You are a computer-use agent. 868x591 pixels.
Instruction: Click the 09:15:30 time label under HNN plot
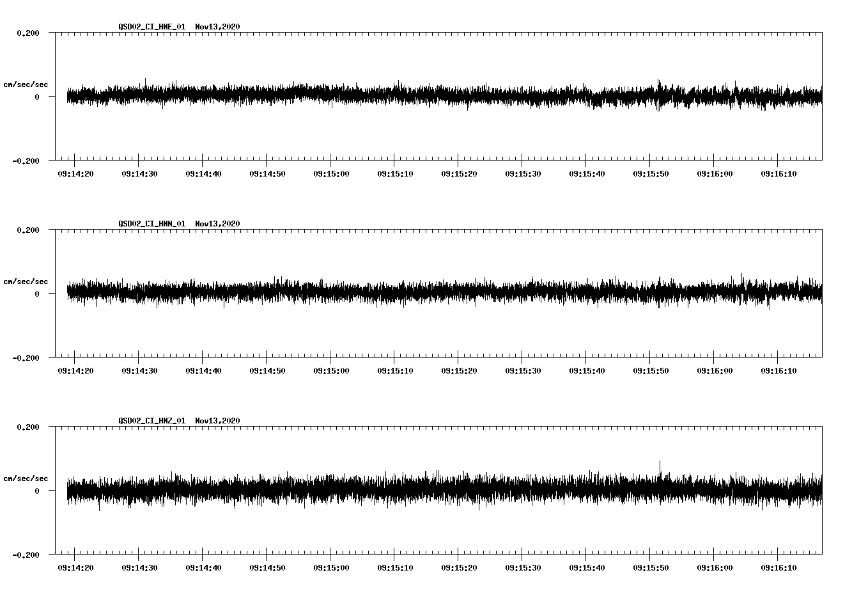pyautogui.click(x=524, y=370)
